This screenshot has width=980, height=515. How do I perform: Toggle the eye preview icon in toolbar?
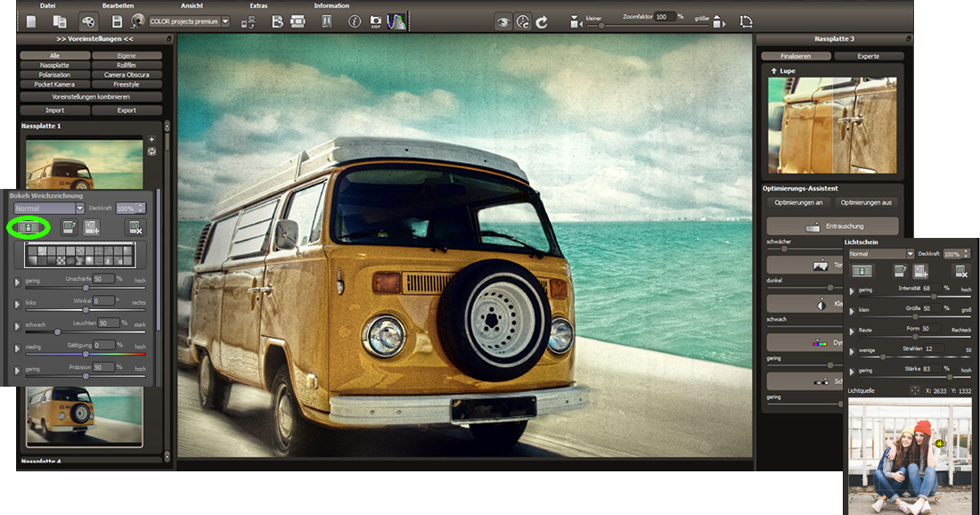coord(503,21)
